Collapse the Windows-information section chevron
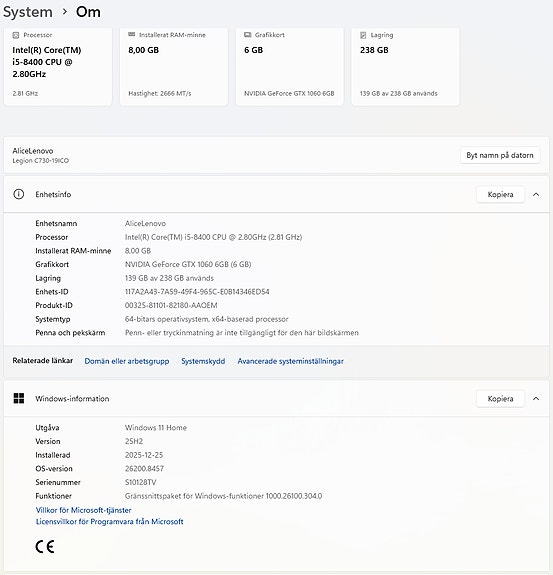Screen dimensions: 553x575 [536, 399]
